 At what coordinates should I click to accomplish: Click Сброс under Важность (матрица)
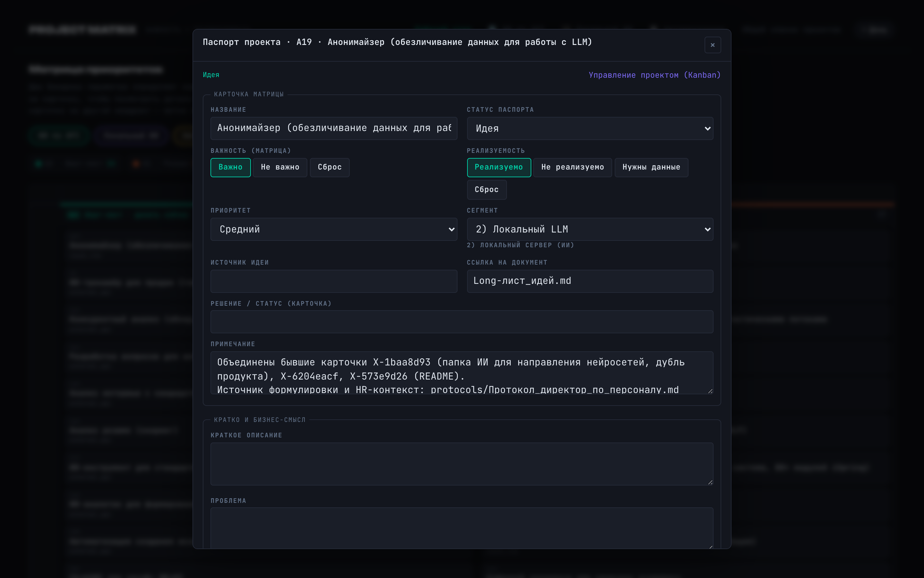click(329, 167)
